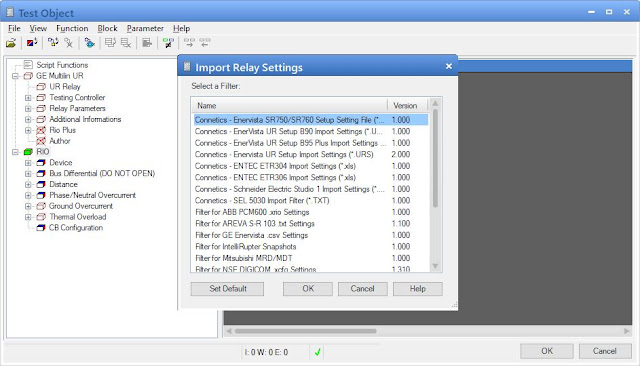Image resolution: width=640 pixels, height=366 pixels.
Task: Confirm with OK in Import Relay Settings
Action: pos(308,289)
